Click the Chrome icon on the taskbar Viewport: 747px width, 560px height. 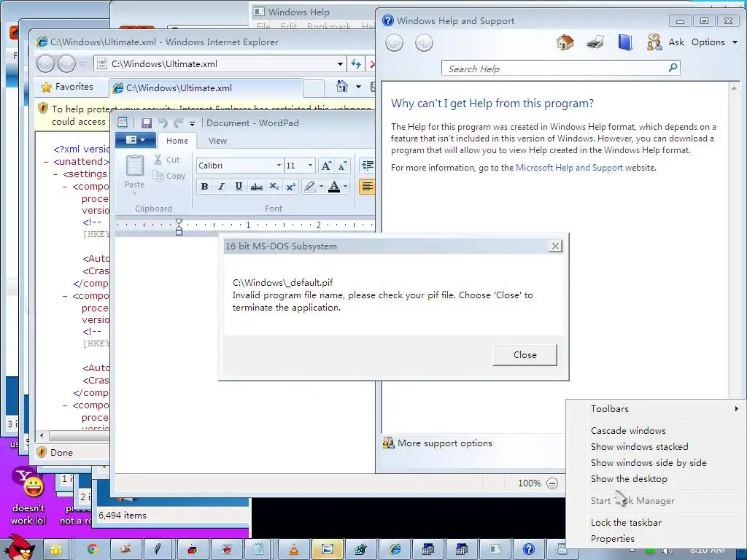coord(92,550)
